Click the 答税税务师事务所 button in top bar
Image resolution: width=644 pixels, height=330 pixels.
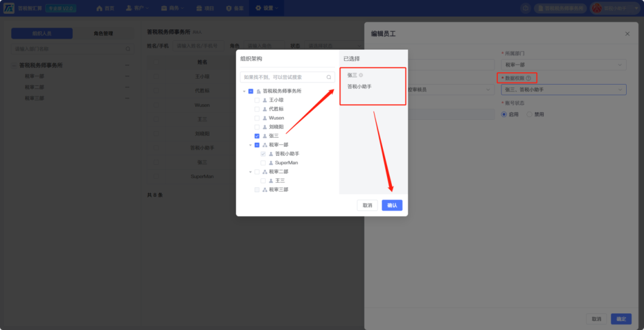560,8
